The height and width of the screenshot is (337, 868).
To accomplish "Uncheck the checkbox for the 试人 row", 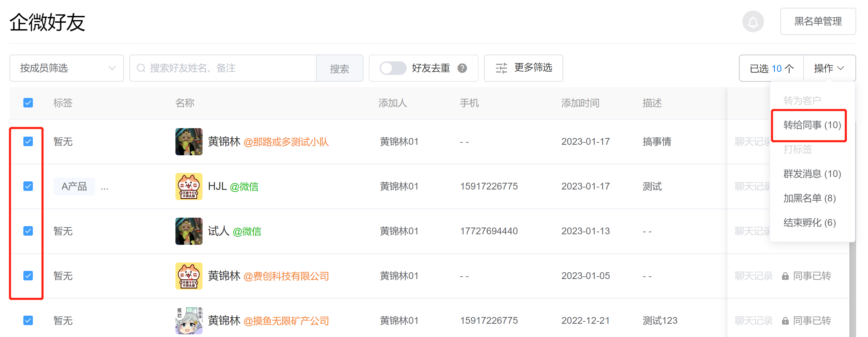I will tap(28, 231).
